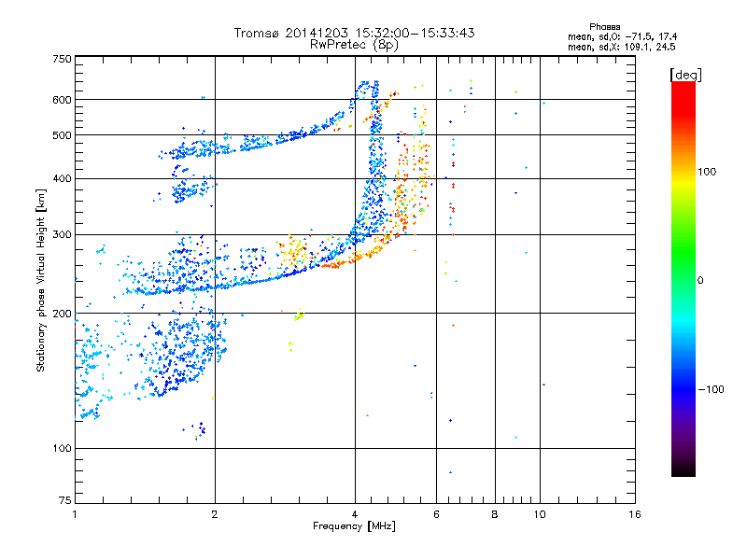Screen dimensions: 747x560
Task: Click the y-axis '400' tick label
Action: (62, 179)
